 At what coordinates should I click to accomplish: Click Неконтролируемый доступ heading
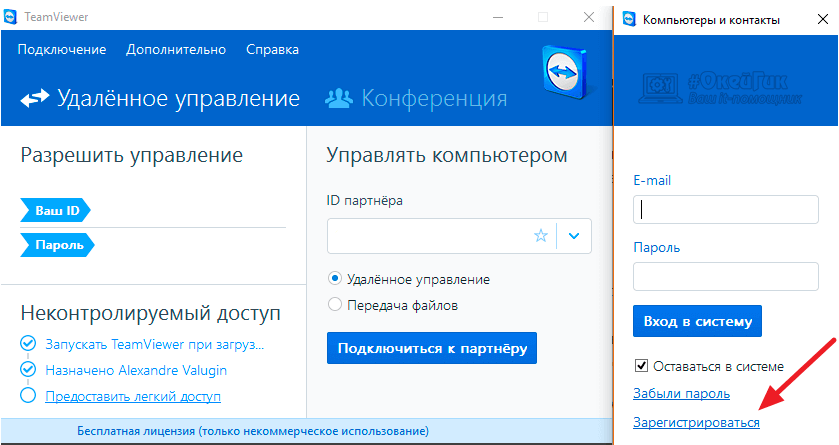click(150, 313)
